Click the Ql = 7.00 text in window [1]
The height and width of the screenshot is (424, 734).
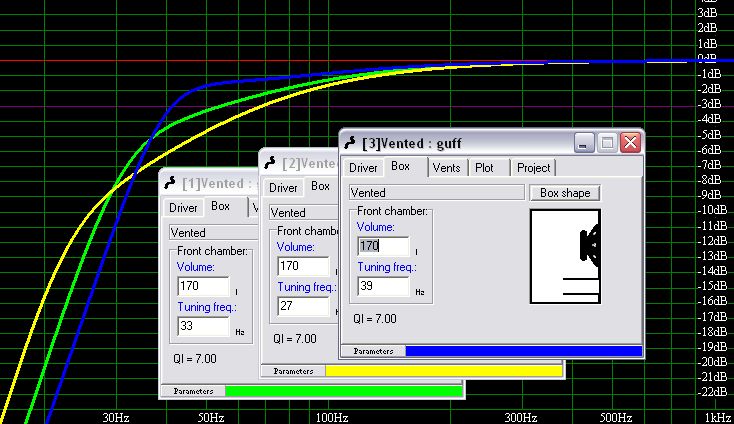point(195,359)
